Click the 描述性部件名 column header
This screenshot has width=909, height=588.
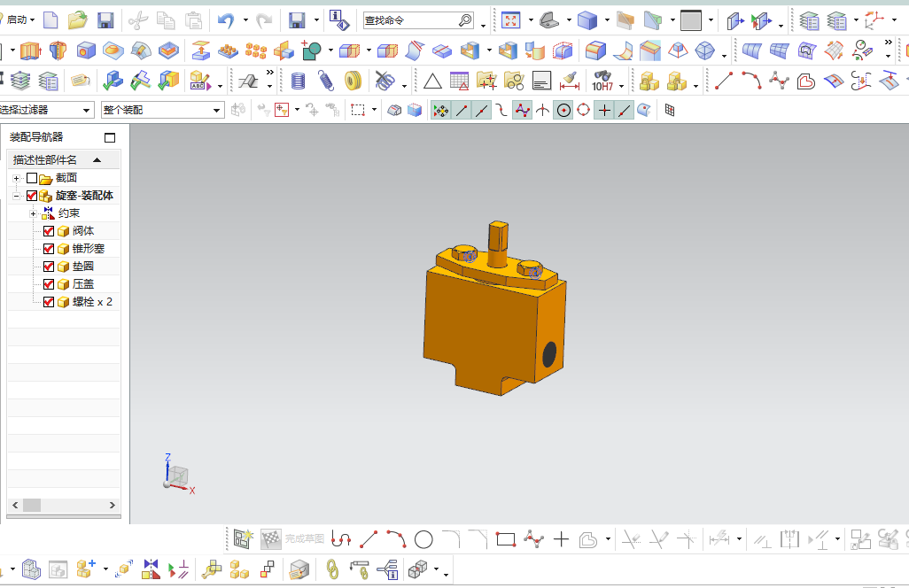[x=64, y=160]
